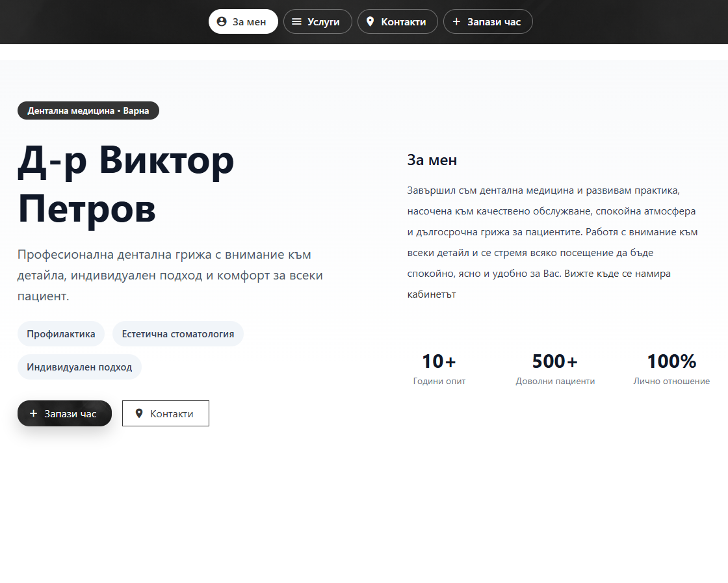Click the map pin icon in top Контакти
Image resolution: width=728 pixels, height=583 pixels.
tap(370, 21)
